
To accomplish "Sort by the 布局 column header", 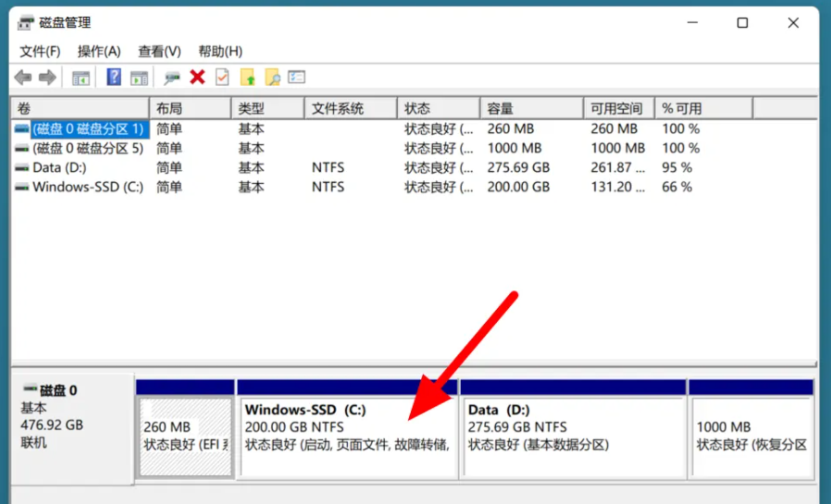I will pyautogui.click(x=191, y=108).
